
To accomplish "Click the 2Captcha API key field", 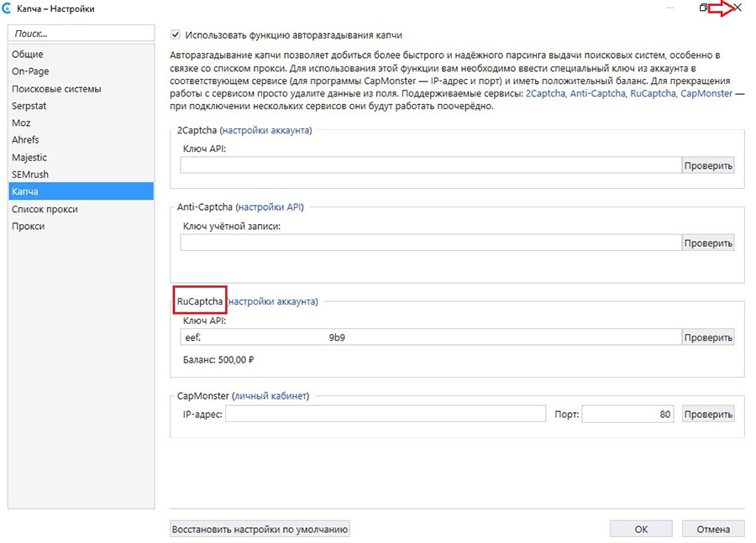I will 429,165.
